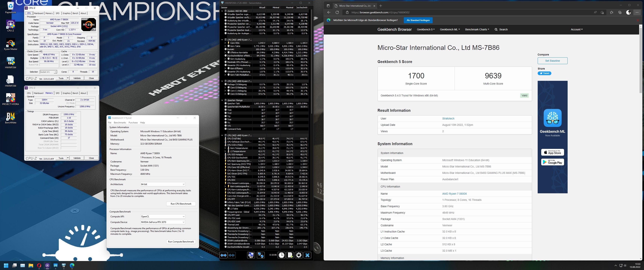Collapse System: MSI MS-7B86 sensor group
The height and width of the screenshot is (270, 644).
[222, 11]
